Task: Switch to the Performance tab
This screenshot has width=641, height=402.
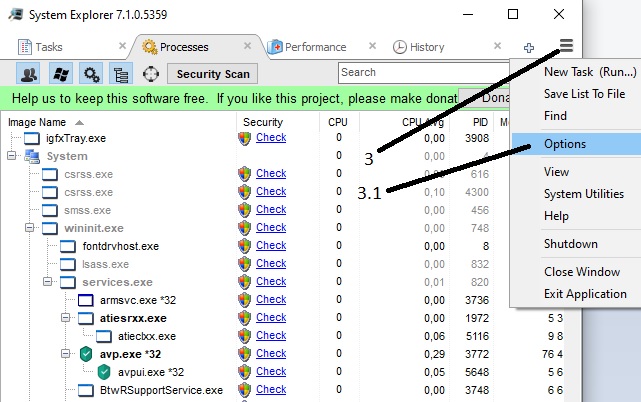Action: pos(316,47)
